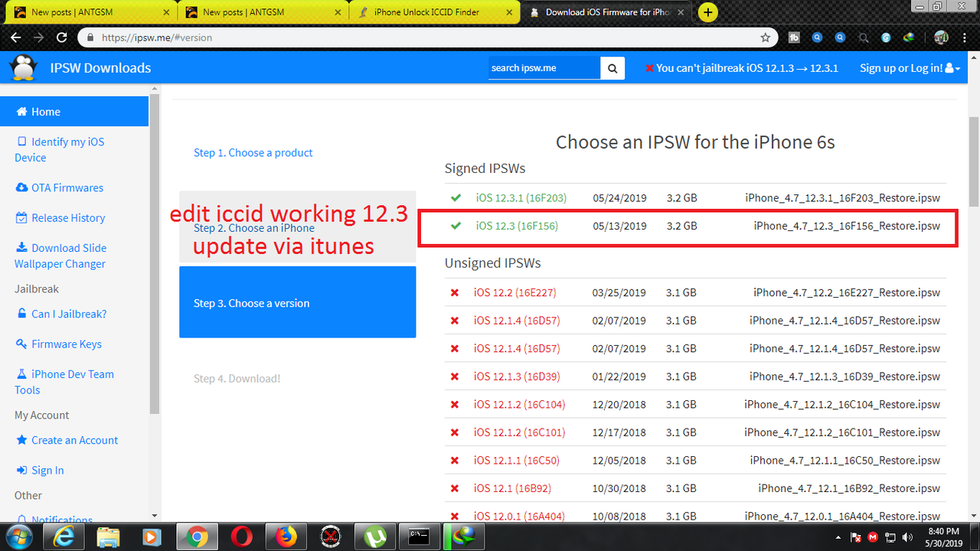
Task: Open the OTA Firmwares link
Action: (67, 187)
